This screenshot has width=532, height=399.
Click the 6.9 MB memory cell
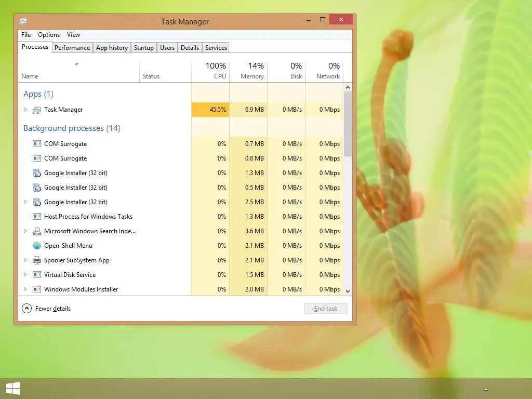[x=248, y=110]
